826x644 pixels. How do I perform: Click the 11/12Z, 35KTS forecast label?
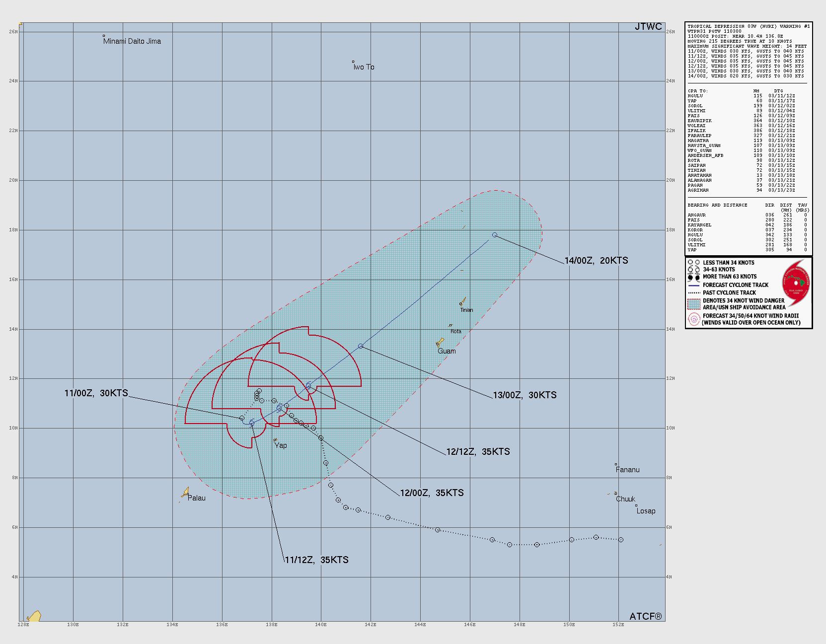pos(316,560)
